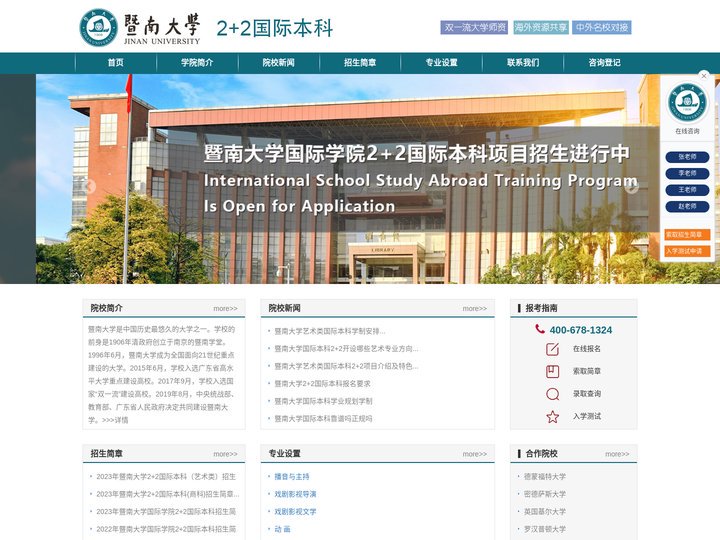Select the 播音与主持 major link
The height and width of the screenshot is (540, 720).
pos(292,477)
